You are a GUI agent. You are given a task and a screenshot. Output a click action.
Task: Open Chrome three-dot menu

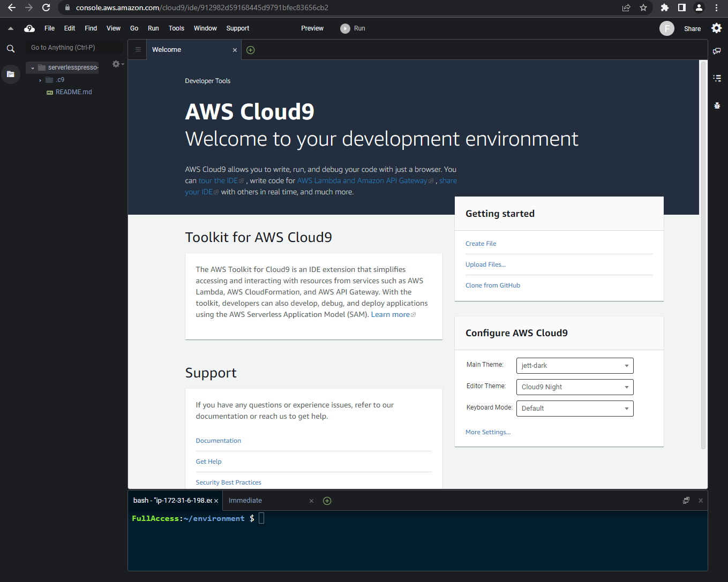pyautogui.click(x=716, y=7)
